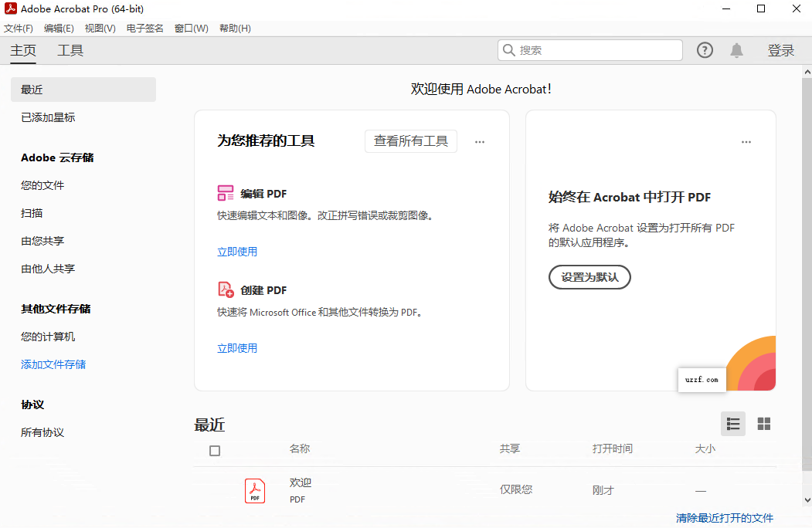Open options on the recommended tools card
This screenshot has width=812, height=528.
click(480, 141)
